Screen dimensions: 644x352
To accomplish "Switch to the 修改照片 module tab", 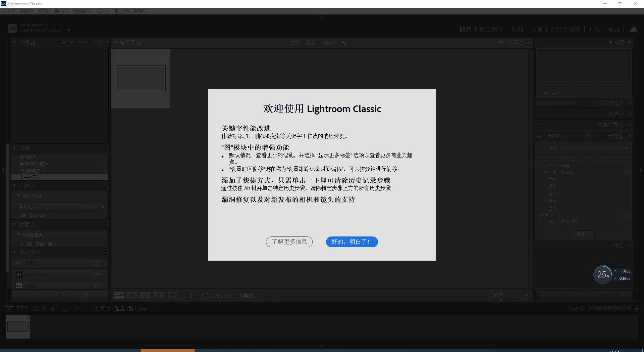I will point(491,30).
